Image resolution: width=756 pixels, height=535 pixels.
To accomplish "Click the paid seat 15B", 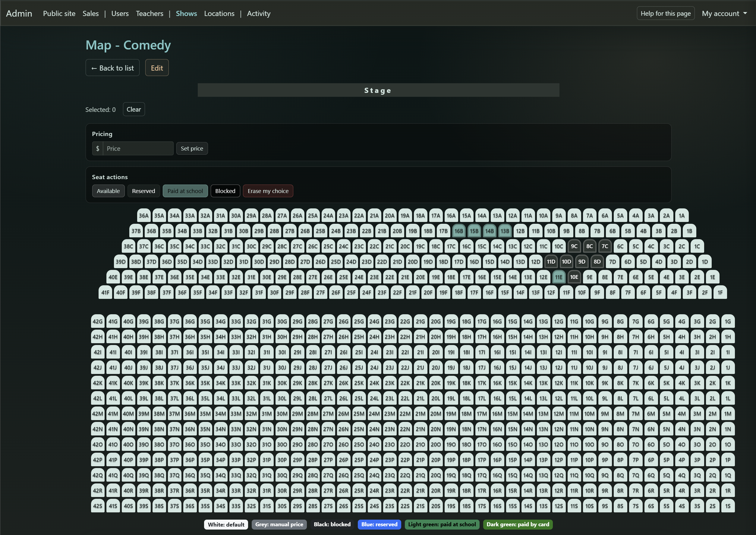I will tap(474, 231).
